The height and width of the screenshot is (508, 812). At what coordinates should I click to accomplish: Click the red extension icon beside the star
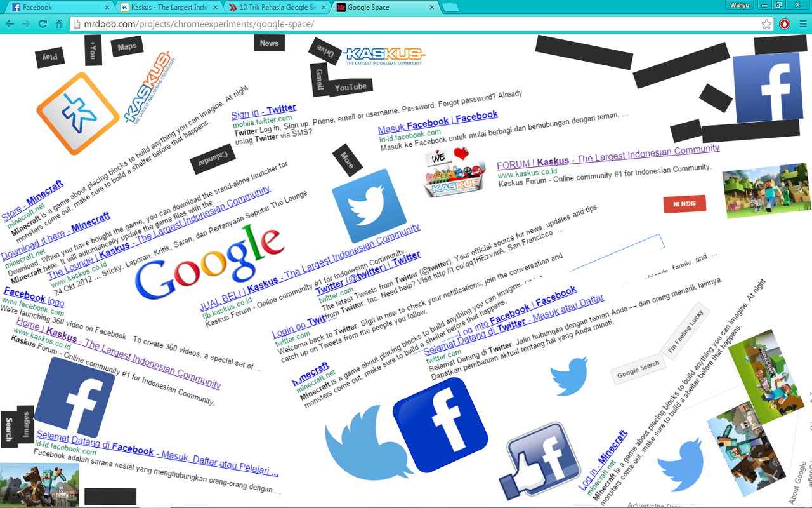[785, 24]
